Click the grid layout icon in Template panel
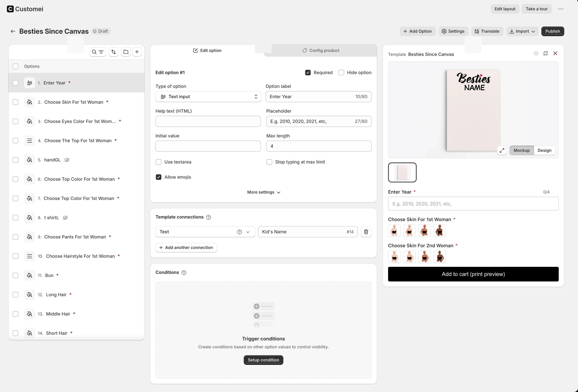This screenshot has height=392, width=578. [546, 53]
